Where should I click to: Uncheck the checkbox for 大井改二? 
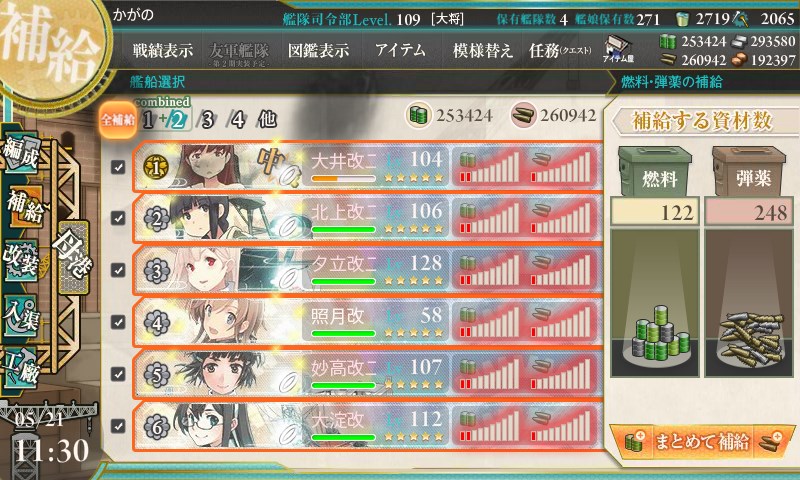click(118, 167)
